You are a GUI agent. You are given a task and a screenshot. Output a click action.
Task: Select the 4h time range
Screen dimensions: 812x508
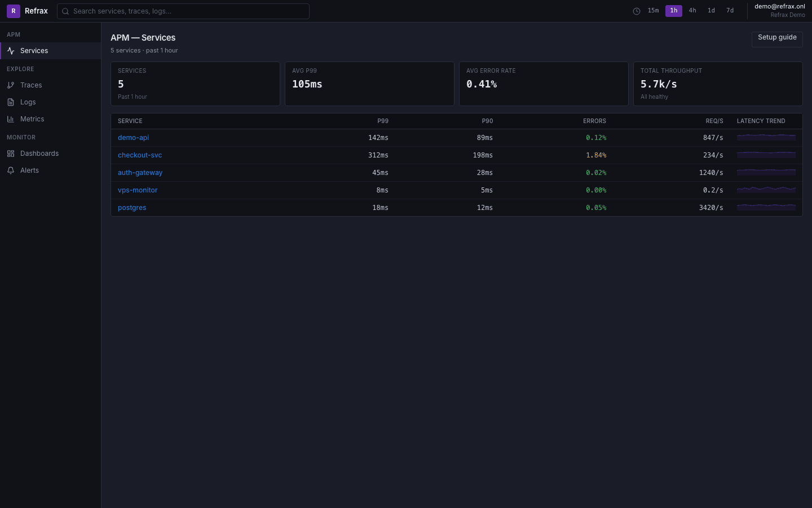pos(692,11)
